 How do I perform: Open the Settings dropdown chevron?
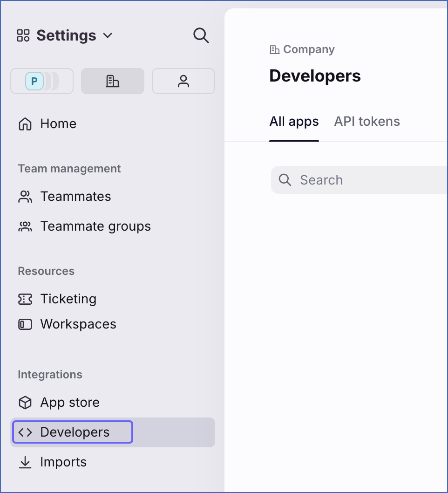click(108, 35)
